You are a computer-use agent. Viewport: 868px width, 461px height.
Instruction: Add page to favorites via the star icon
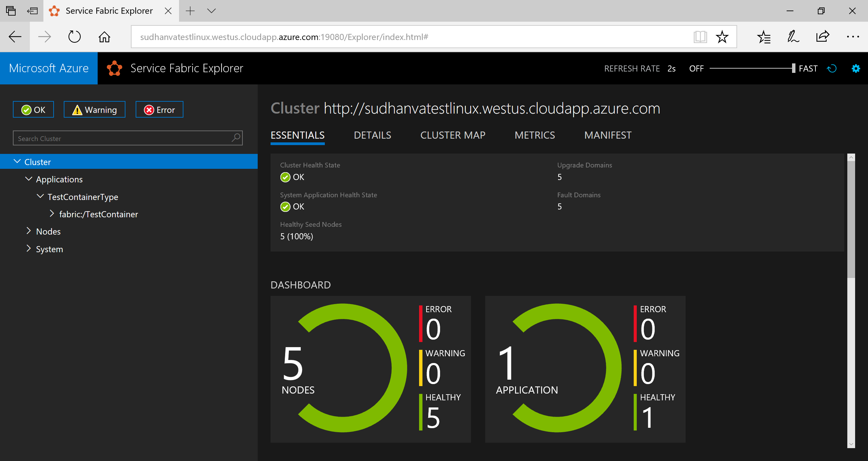click(x=723, y=37)
